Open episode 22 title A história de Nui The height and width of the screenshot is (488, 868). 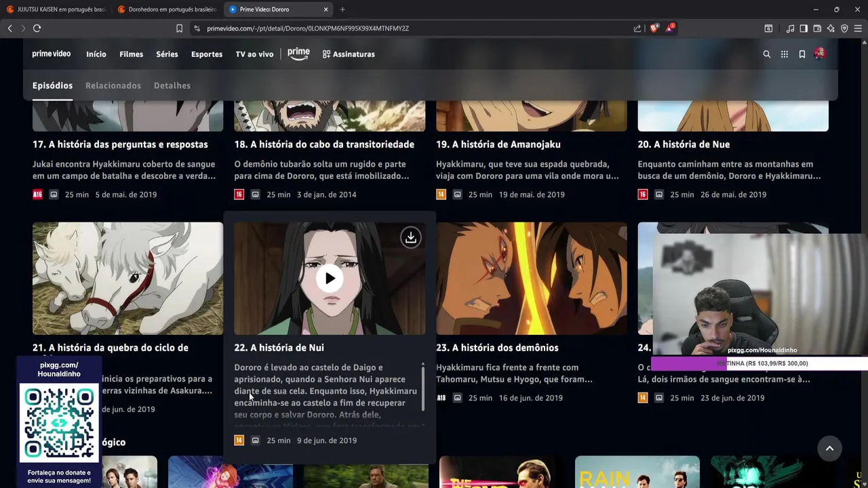tap(279, 348)
